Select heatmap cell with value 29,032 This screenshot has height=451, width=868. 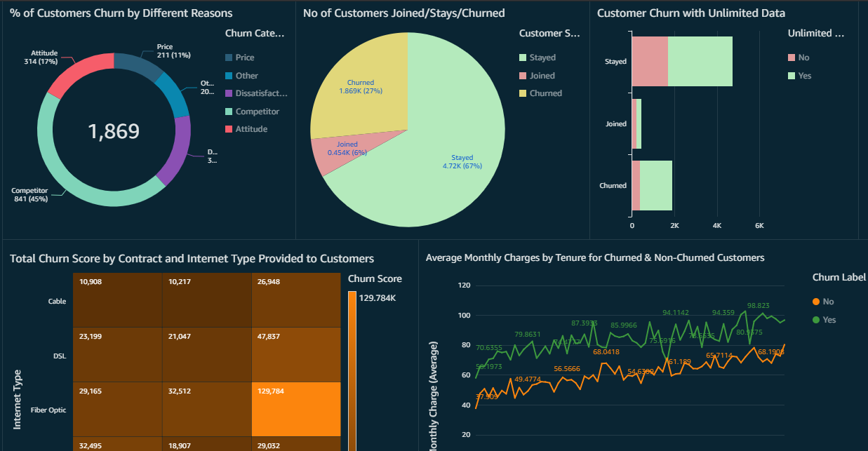click(295, 443)
